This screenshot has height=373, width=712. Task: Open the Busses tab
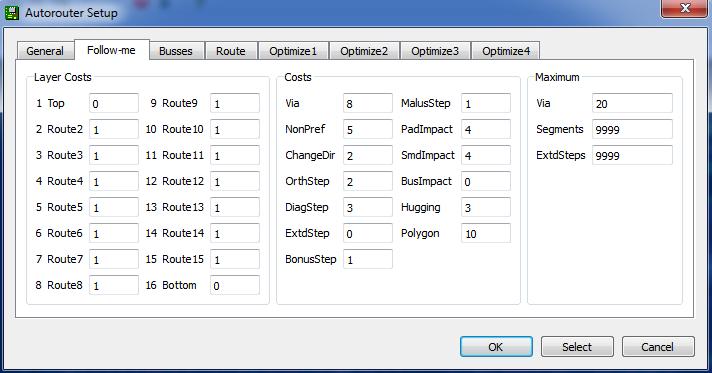point(176,51)
